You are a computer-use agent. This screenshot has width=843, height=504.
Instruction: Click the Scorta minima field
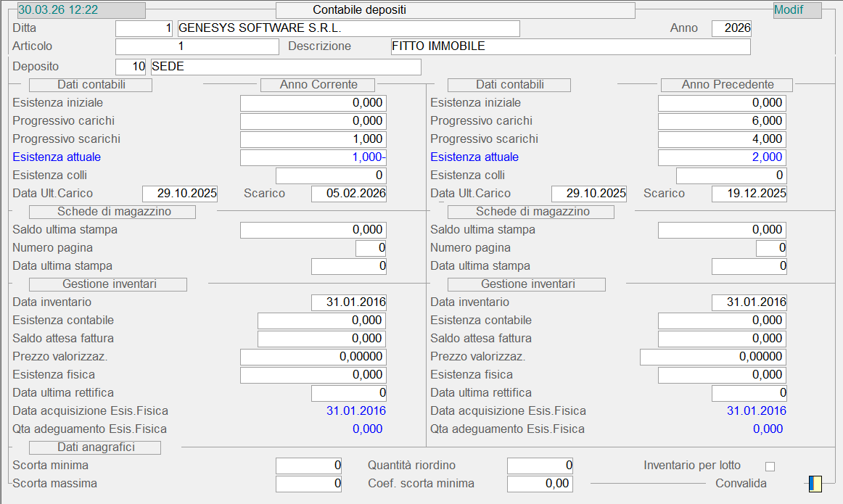coord(308,466)
